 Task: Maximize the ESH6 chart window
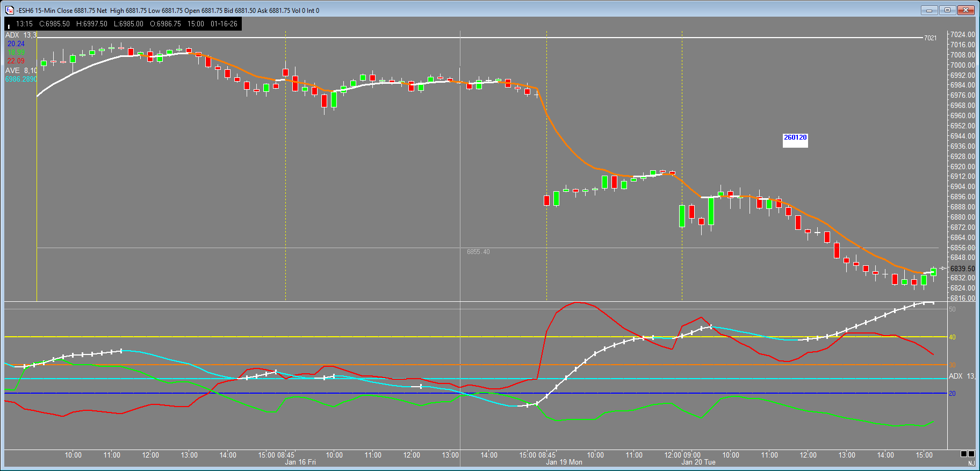pyautogui.click(x=947, y=10)
